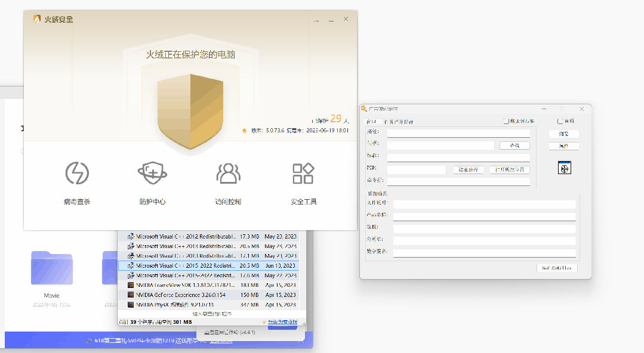Click the 数字签名 digital signature field
This screenshot has height=353, width=644.
[x=484, y=253]
